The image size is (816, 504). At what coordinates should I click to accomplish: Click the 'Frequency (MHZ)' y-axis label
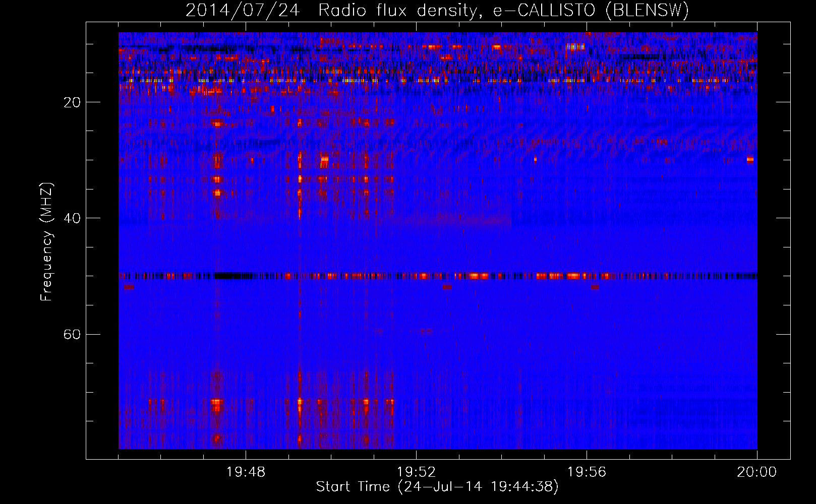tap(46, 242)
